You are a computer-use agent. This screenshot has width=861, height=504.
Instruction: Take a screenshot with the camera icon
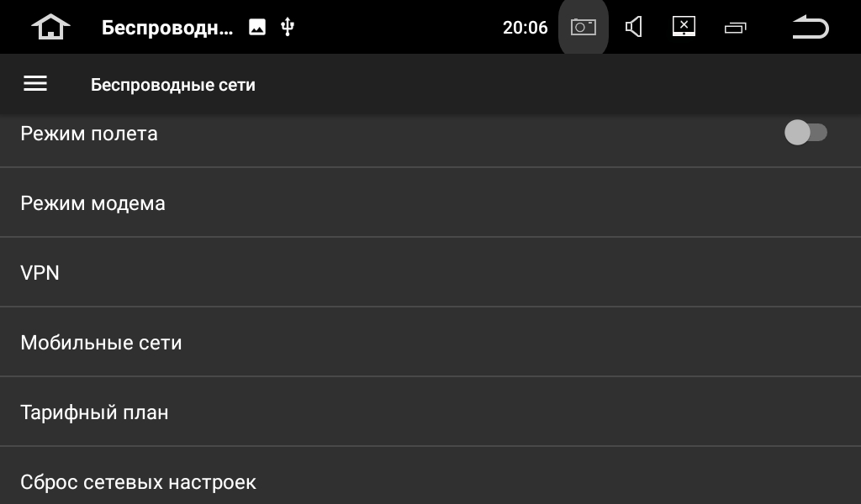point(584,27)
